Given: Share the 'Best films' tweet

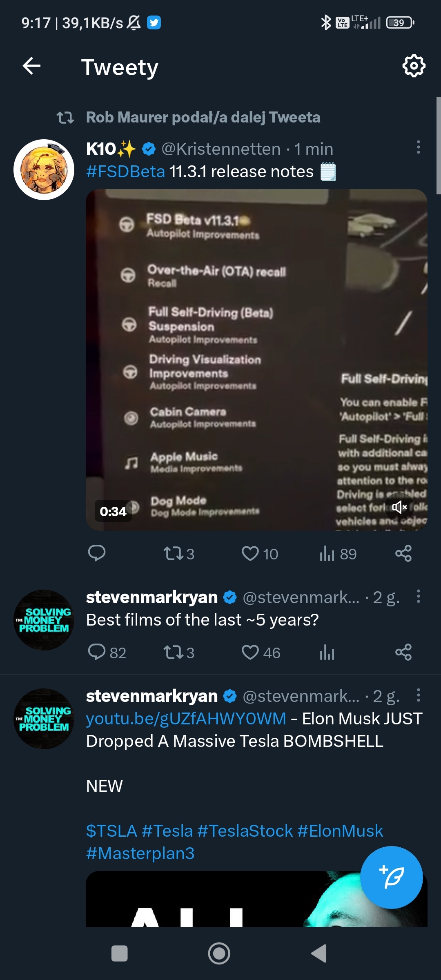Looking at the screenshot, I should [x=403, y=652].
